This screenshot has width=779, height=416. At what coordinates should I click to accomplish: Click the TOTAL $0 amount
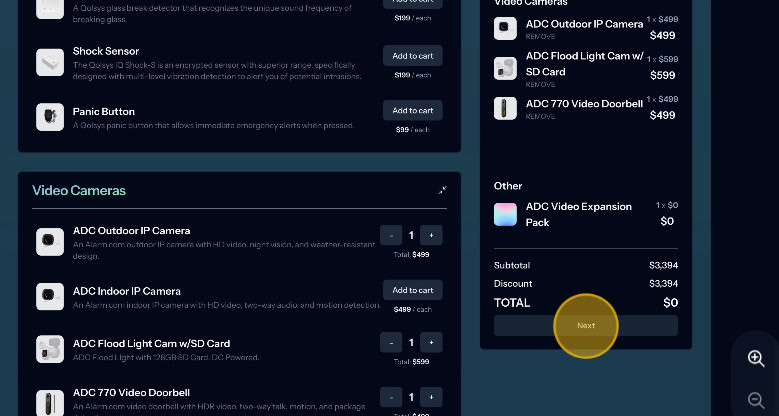(x=671, y=303)
